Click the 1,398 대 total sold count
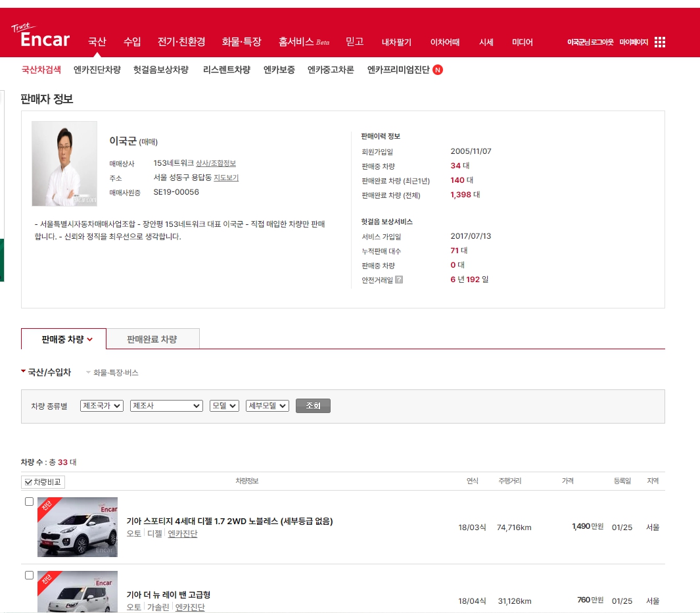The height and width of the screenshot is (613, 700). [x=465, y=195]
